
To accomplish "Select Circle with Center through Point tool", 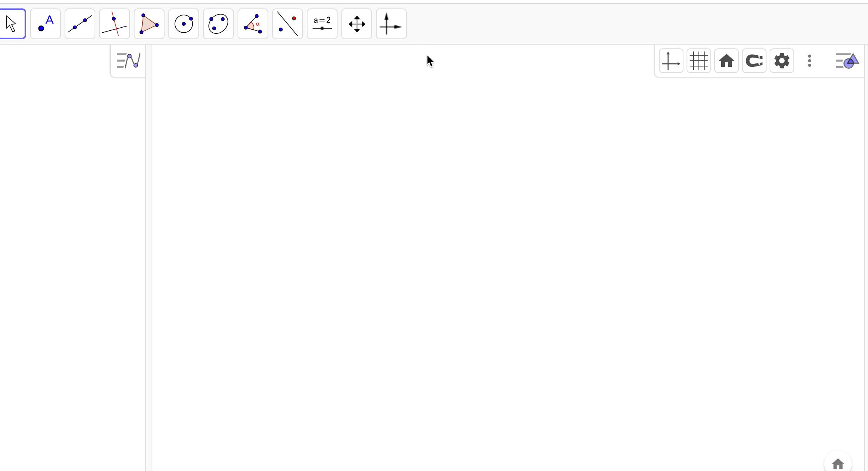I will pos(184,24).
